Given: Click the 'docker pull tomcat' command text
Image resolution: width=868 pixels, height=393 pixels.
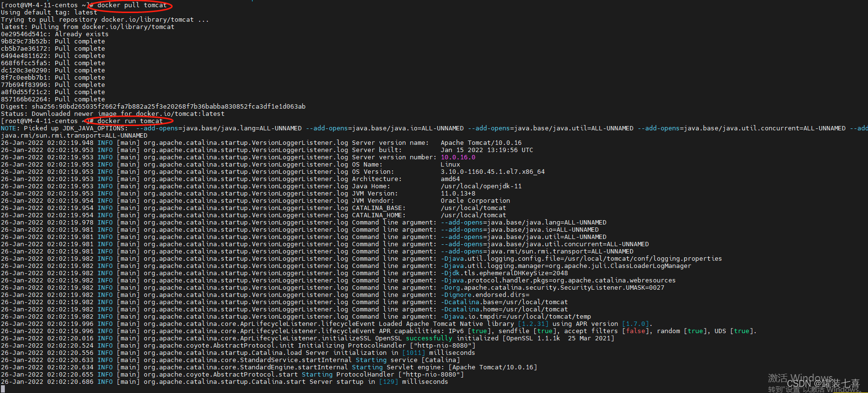Looking at the screenshot, I should 132,5.
